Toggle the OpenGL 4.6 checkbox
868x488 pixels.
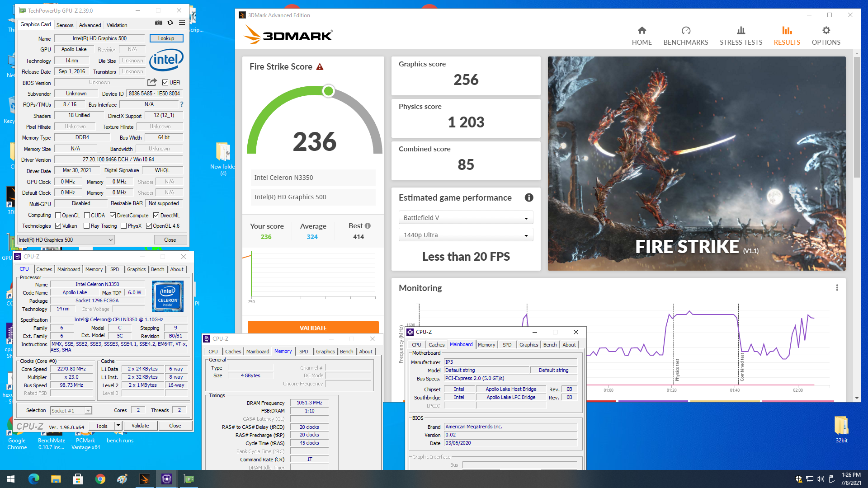[x=149, y=226]
